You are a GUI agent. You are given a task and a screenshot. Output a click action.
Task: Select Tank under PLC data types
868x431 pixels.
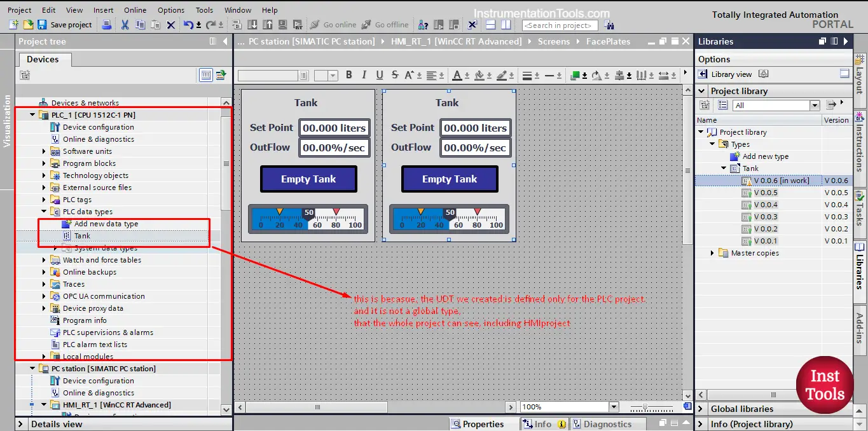pyautogui.click(x=82, y=236)
